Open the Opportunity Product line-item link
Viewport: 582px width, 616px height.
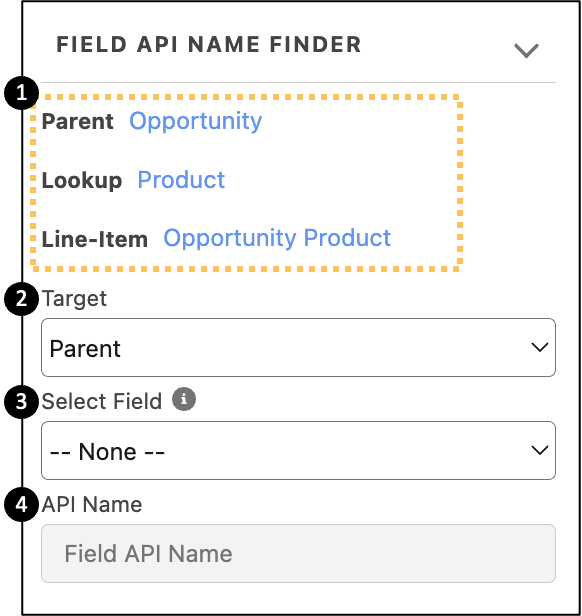(x=277, y=238)
